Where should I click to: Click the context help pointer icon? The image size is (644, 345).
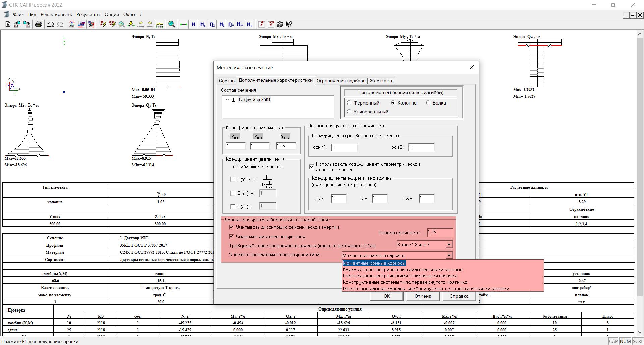[289, 24]
